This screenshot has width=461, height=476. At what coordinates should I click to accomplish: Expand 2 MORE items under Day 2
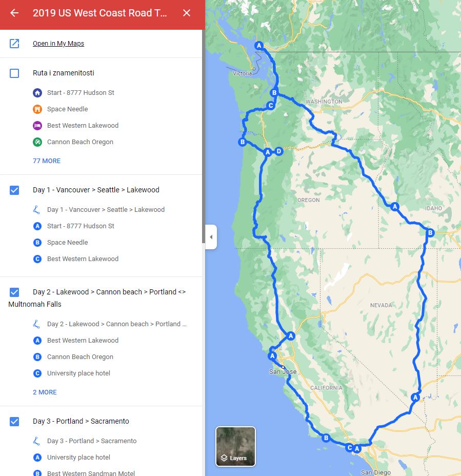pos(45,392)
